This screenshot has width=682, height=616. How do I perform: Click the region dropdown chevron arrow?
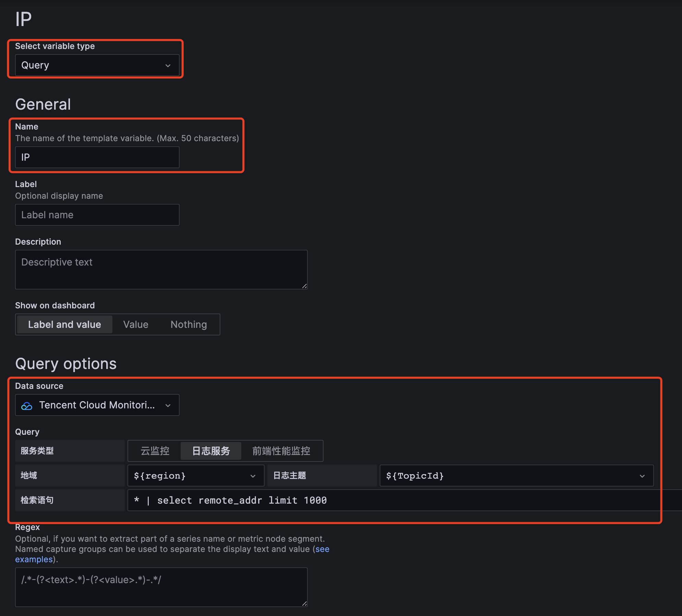[253, 476]
